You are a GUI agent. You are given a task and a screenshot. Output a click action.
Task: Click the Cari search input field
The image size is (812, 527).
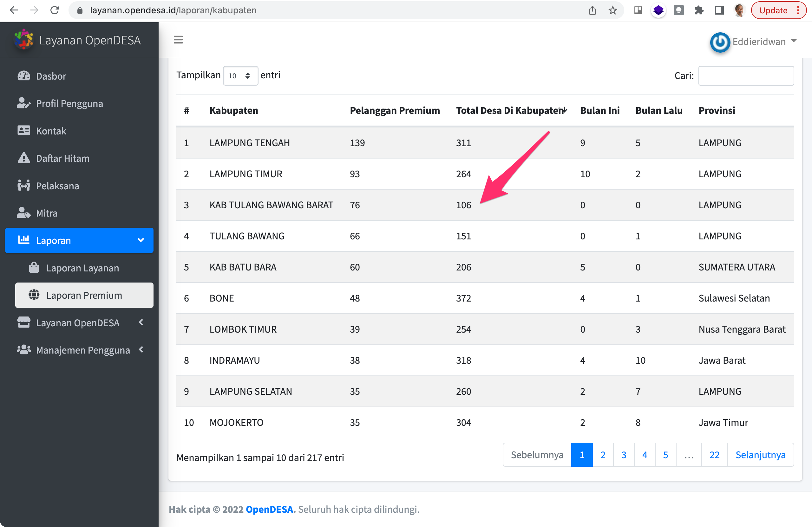746,75
